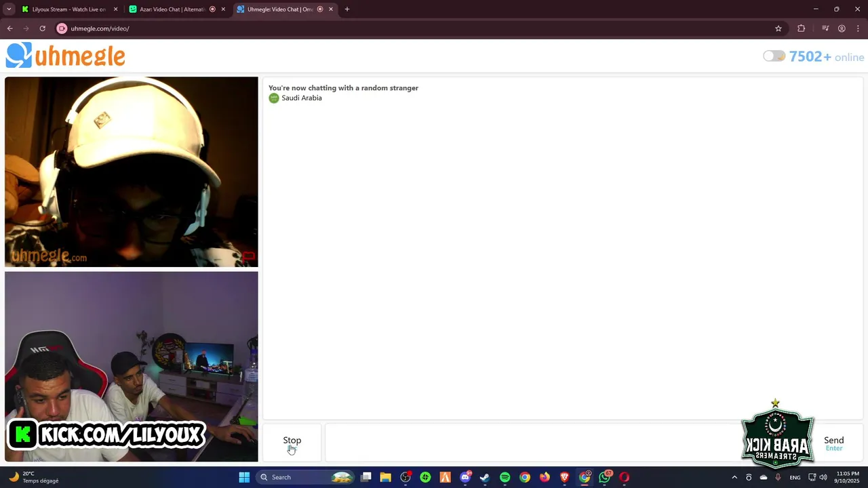Image resolution: width=868 pixels, height=488 pixels.
Task: Click the Send button
Action: [x=833, y=443]
